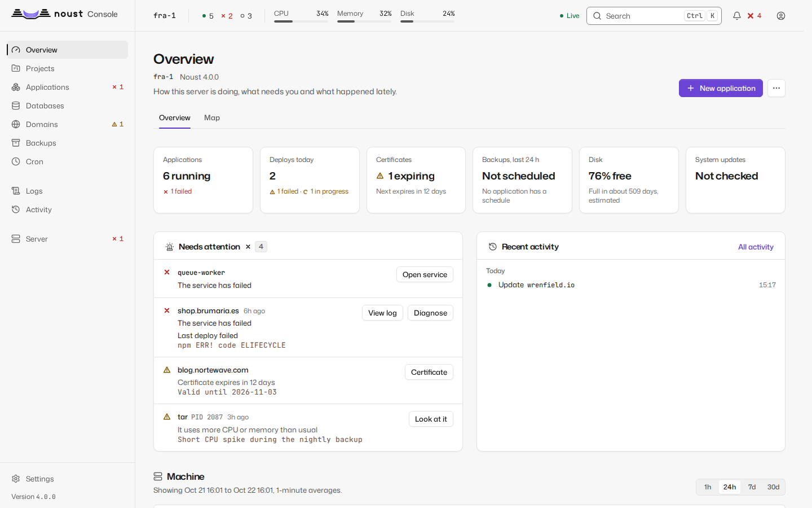This screenshot has height=508, width=812.
Task: Click Open service for queue-worker
Action: (425, 274)
